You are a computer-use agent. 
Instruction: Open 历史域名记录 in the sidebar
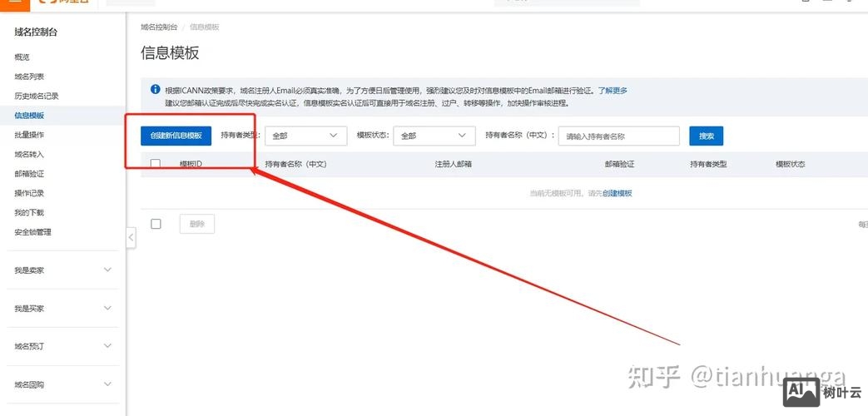click(37, 96)
